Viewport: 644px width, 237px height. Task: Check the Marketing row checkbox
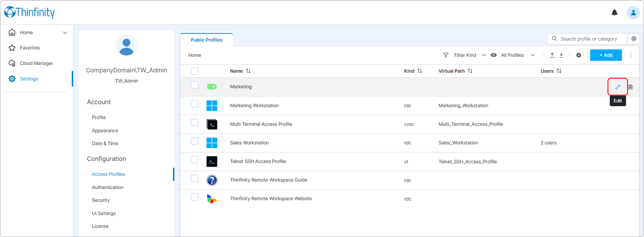pyautogui.click(x=194, y=85)
